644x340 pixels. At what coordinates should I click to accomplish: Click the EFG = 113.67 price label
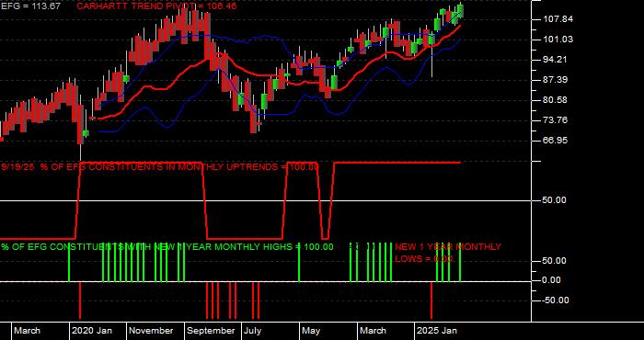tap(31, 6)
